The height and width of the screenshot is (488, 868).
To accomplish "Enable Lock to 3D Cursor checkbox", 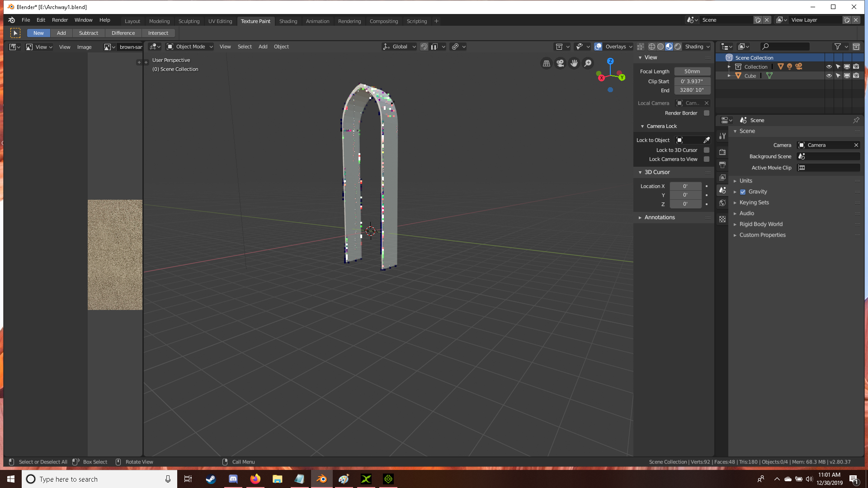I will tap(707, 150).
